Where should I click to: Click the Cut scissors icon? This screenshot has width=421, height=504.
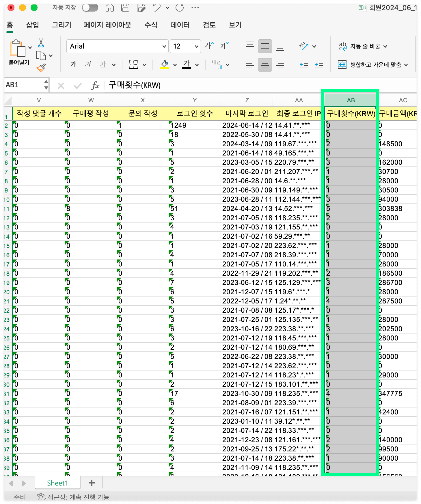[41, 43]
